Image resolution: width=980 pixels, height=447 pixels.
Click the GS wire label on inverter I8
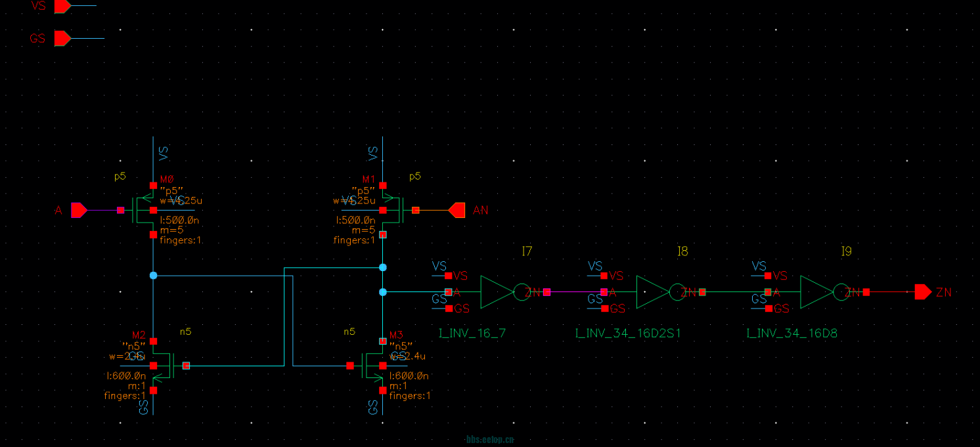[595, 299]
